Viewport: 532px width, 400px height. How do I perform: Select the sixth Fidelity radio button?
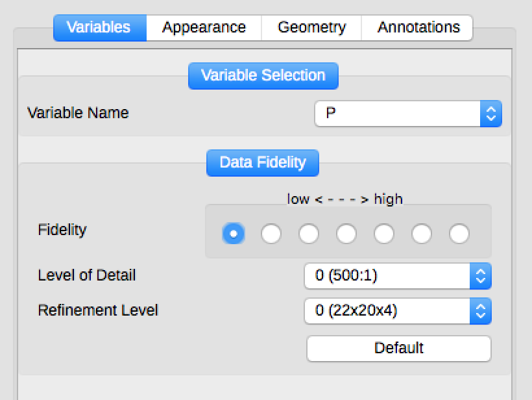(x=422, y=234)
